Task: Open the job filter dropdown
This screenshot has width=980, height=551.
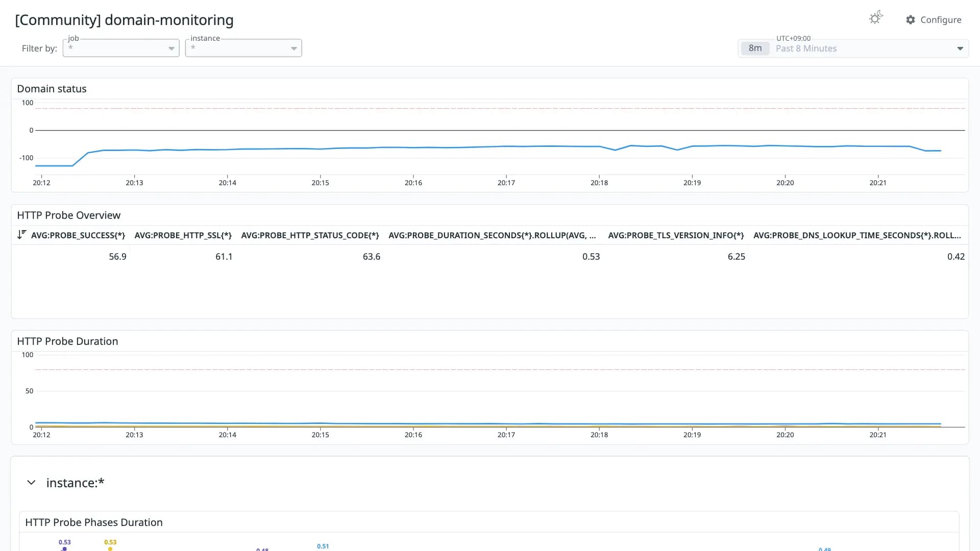Action: tap(121, 48)
